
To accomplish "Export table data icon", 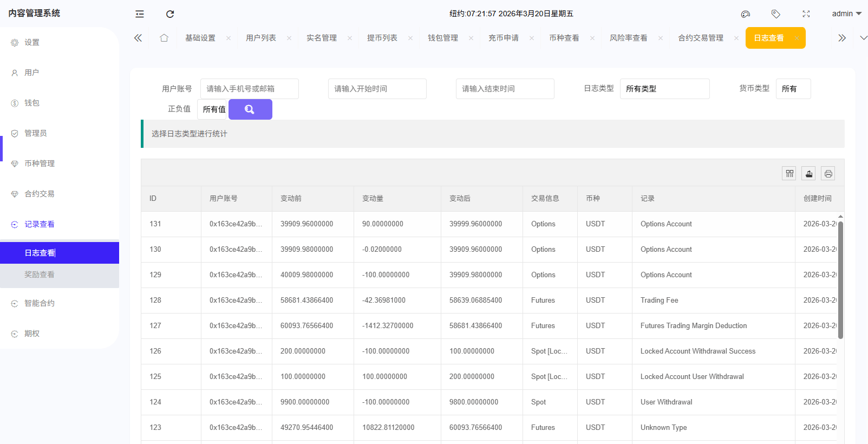I will pos(808,173).
